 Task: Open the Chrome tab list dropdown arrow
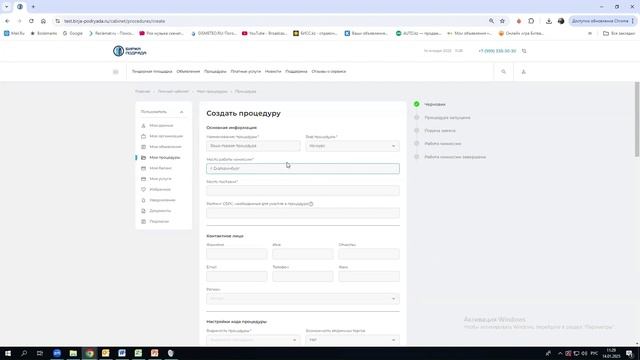click(7, 7)
